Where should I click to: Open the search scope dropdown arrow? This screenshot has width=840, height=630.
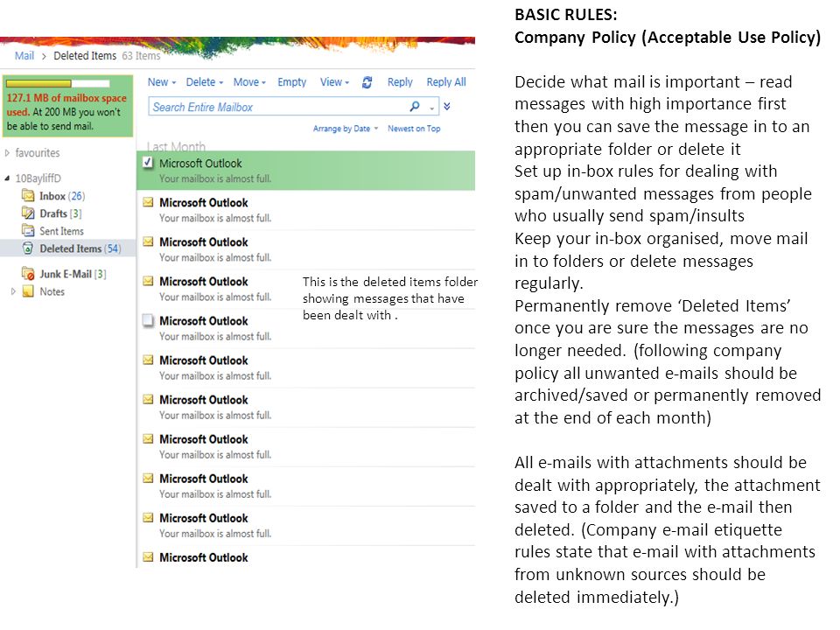(x=431, y=108)
